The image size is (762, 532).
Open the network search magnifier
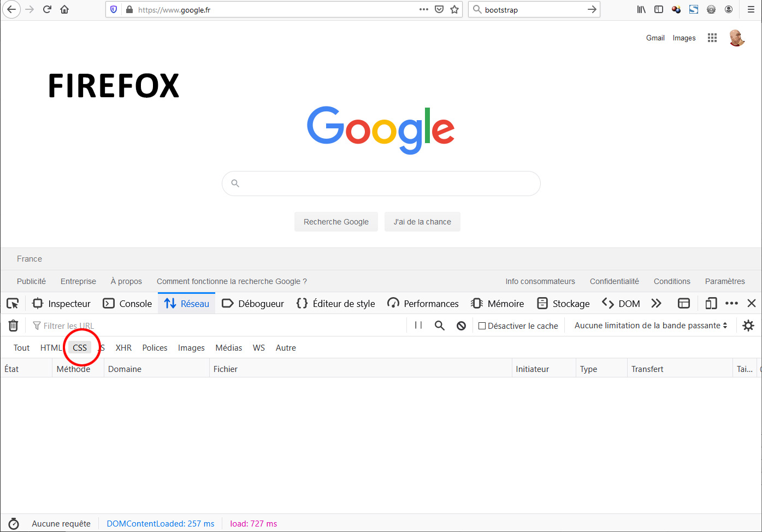(x=440, y=326)
